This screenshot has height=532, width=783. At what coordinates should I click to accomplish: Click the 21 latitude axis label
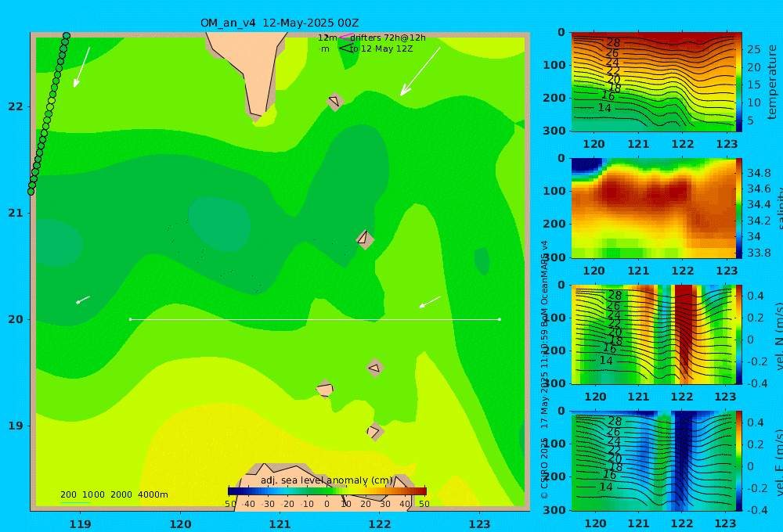click(16, 213)
